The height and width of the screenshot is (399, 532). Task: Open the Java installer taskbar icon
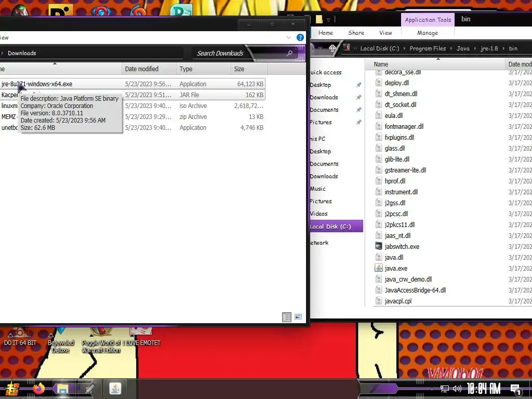click(x=115, y=389)
